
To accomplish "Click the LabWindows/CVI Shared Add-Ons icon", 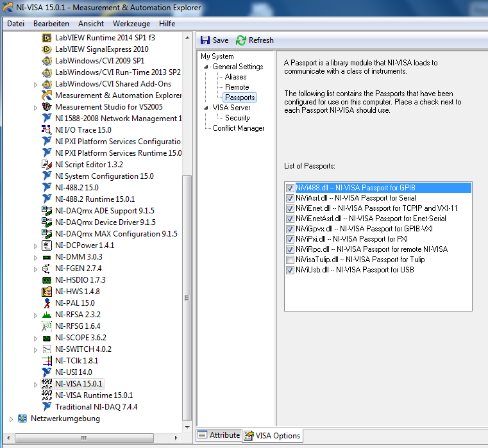I will tap(47, 84).
